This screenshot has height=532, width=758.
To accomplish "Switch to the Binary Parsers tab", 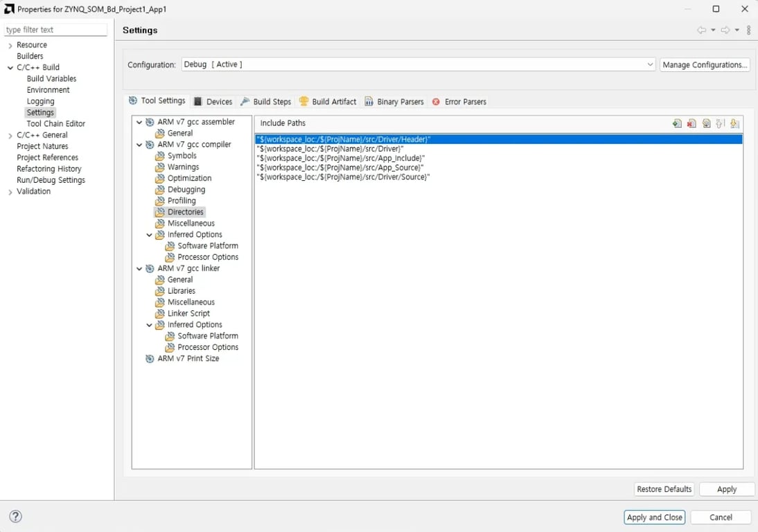I will 394,101.
